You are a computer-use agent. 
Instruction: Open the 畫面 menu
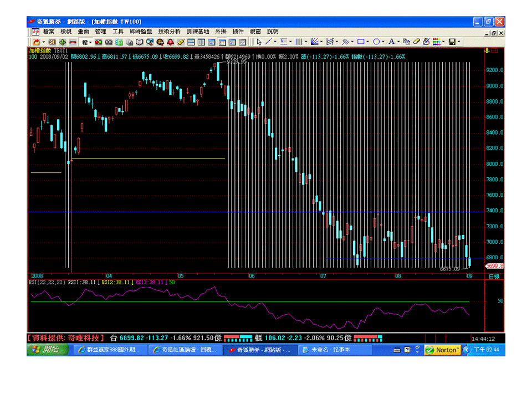pos(83,32)
